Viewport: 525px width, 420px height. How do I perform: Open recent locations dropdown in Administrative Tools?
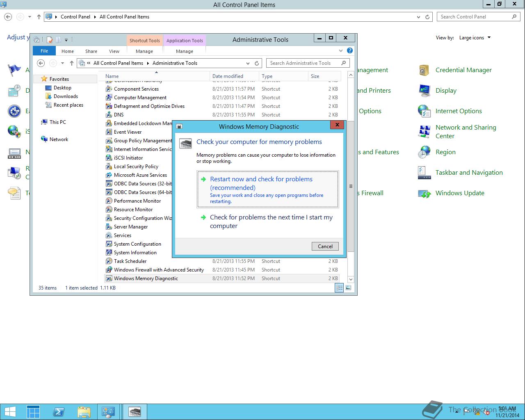62,63
